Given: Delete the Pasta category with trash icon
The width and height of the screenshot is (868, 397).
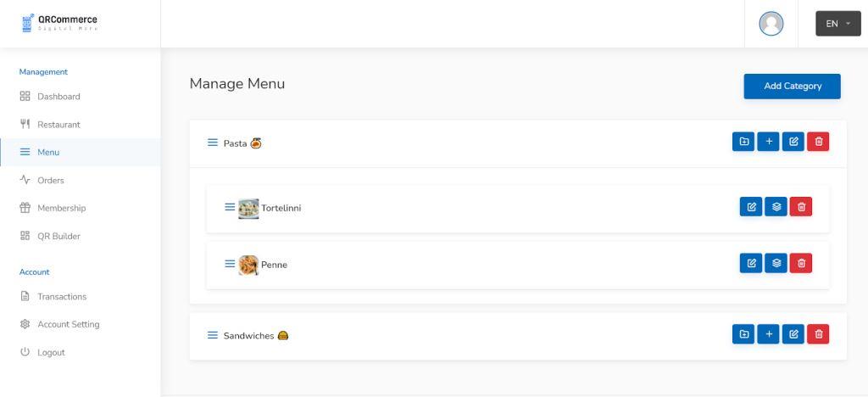Looking at the screenshot, I should click(x=818, y=142).
